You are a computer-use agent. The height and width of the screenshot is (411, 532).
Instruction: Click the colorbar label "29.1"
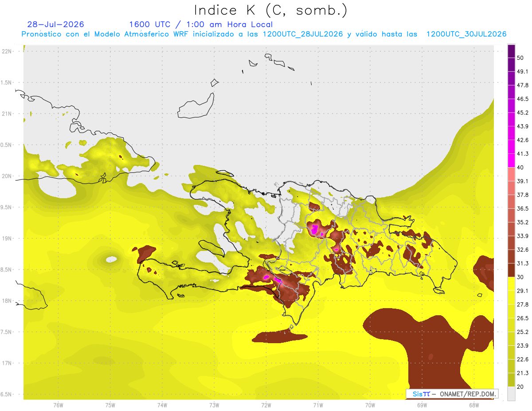(523, 291)
